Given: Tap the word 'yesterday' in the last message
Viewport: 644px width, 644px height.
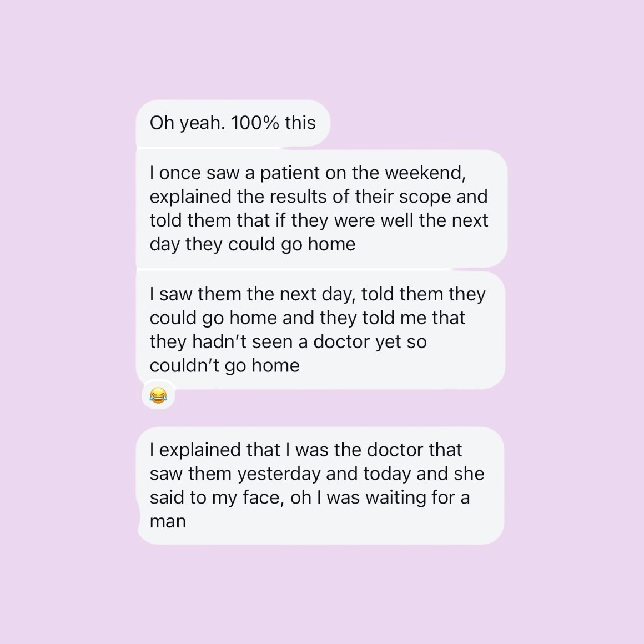Looking at the screenshot, I should tap(279, 474).
